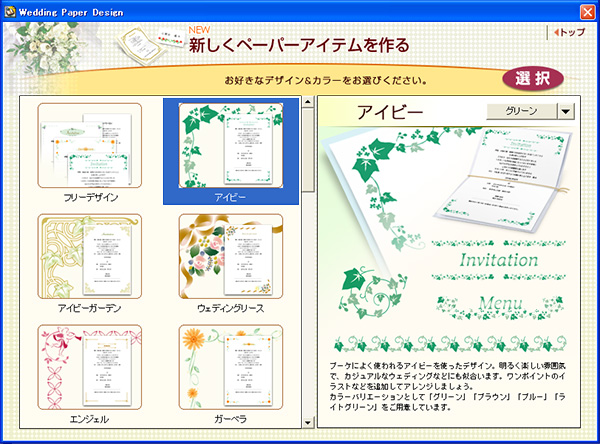The height and width of the screenshot is (444, 600).
Task: Return to top via トップ link
Action: [569, 33]
